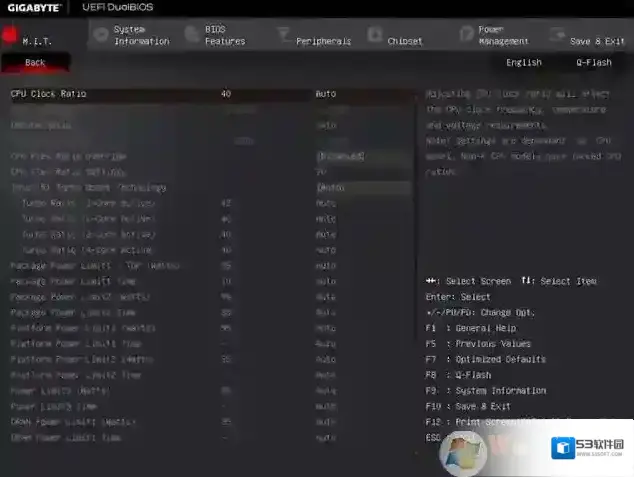Launch the Q-Flash utility button
634x477 pixels.
point(593,62)
